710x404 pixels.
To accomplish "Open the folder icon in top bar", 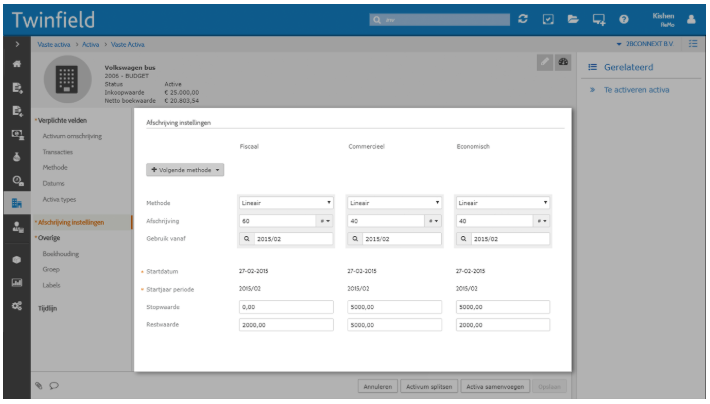I will pos(574,19).
